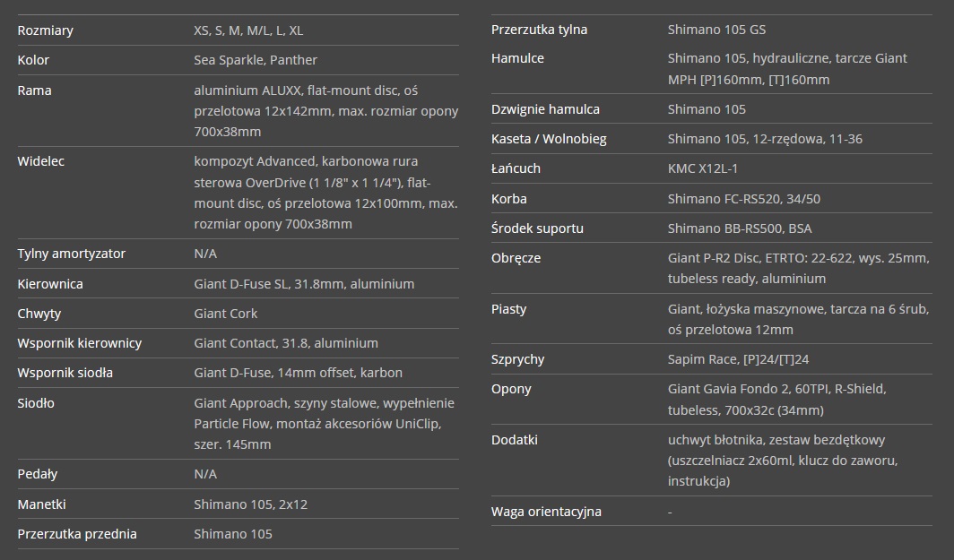Select the Giant Cork grips value

[226, 314]
